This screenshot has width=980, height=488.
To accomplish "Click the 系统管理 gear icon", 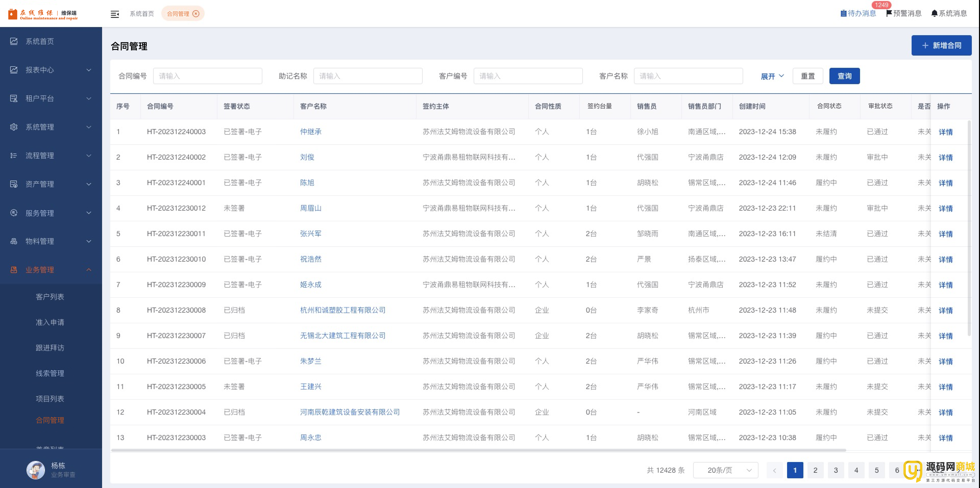I will click(14, 127).
